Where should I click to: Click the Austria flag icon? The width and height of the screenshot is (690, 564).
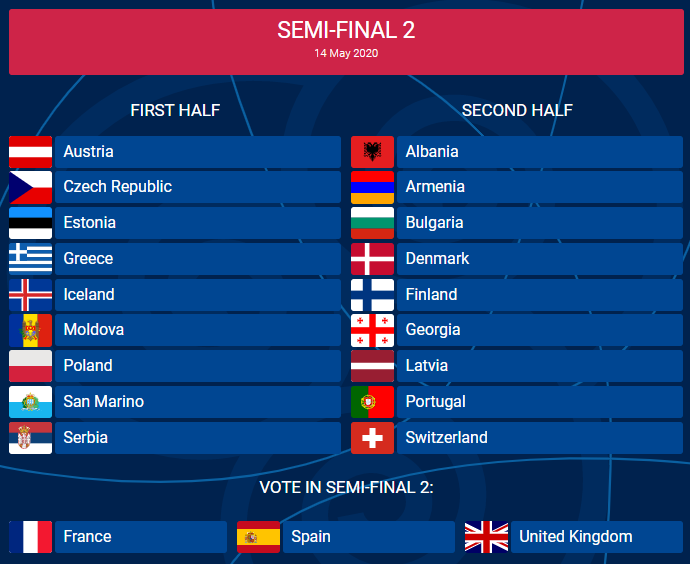[x=30, y=152]
